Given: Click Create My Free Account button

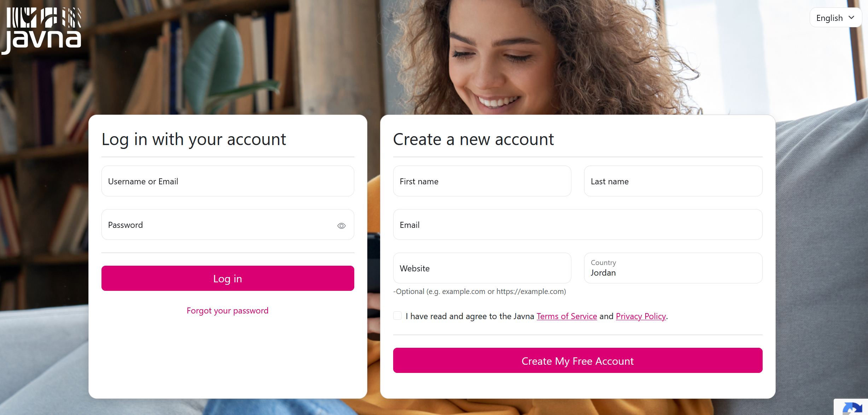Looking at the screenshot, I should point(578,361).
